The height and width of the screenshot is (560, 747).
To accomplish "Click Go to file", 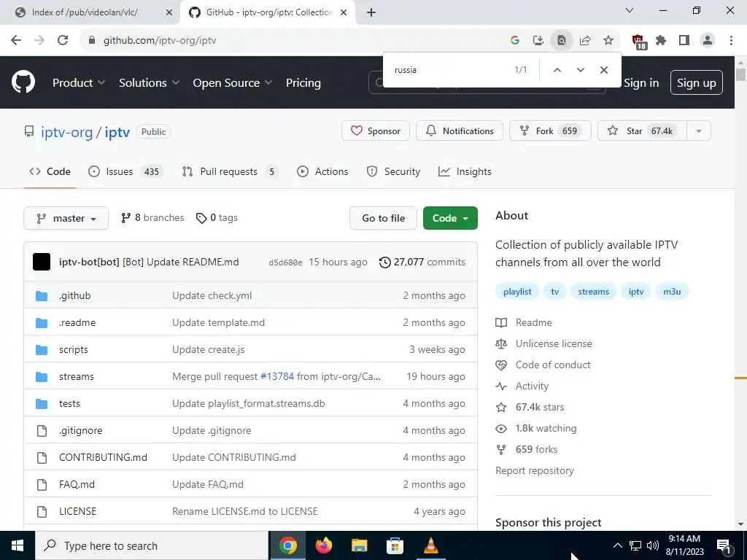I will (x=383, y=218).
